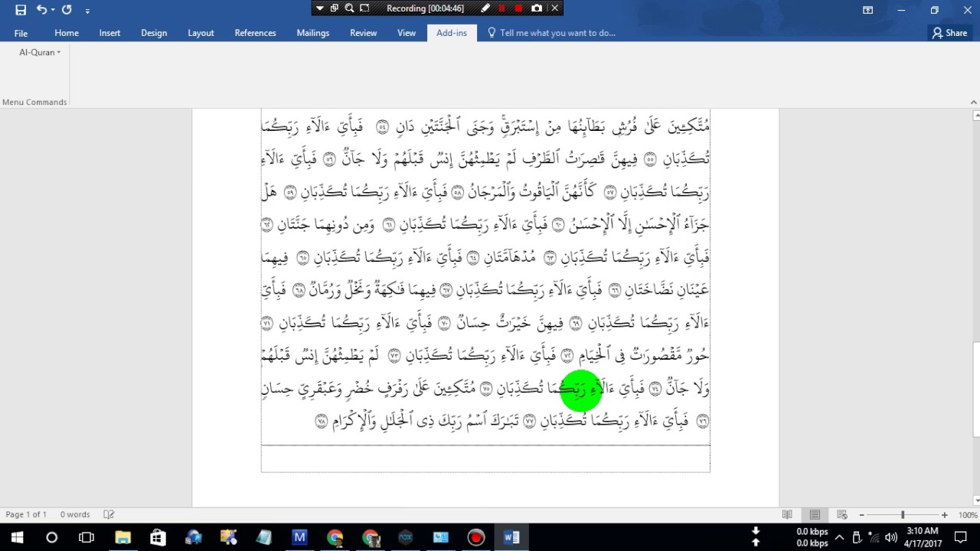Click the Word icon on the taskbar
This screenshot has height=551, width=980.
(x=511, y=537)
